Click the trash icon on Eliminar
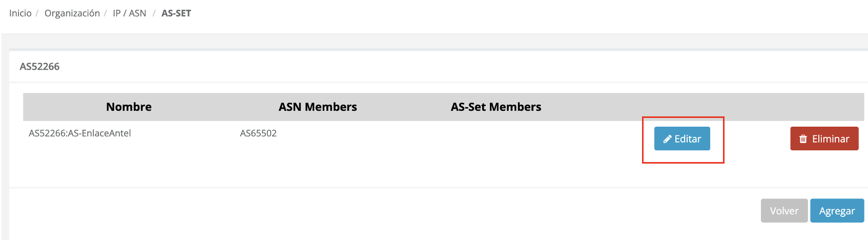Viewport: 868px width, 240px height. coord(803,139)
